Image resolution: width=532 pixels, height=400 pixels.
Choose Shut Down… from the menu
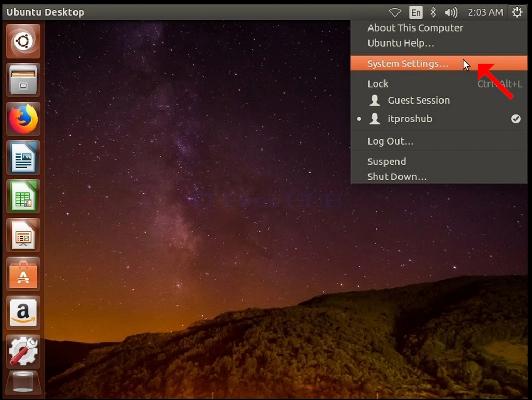[x=439, y=177]
